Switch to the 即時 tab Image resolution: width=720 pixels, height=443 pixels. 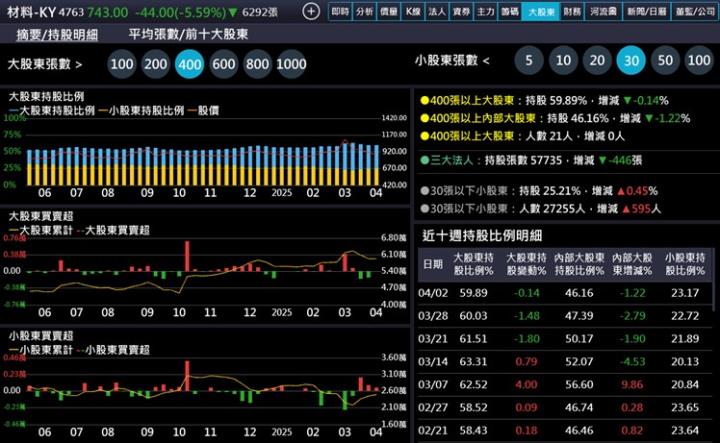[340, 12]
